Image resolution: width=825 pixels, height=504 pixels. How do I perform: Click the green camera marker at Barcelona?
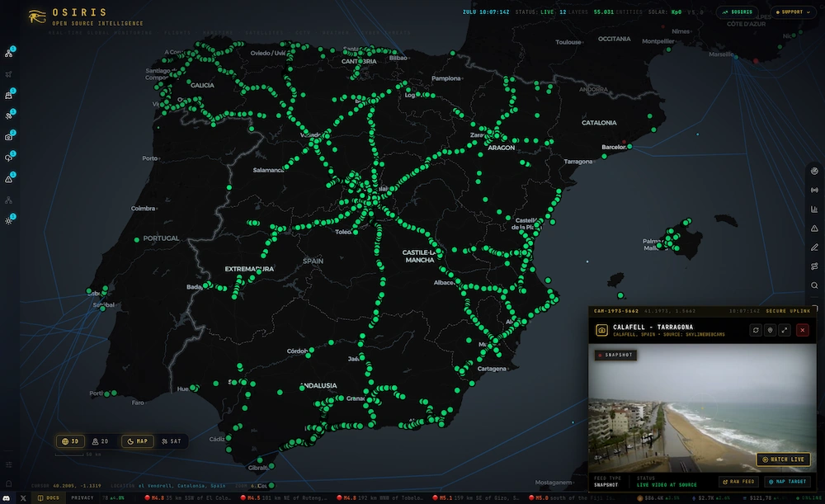tap(629, 146)
